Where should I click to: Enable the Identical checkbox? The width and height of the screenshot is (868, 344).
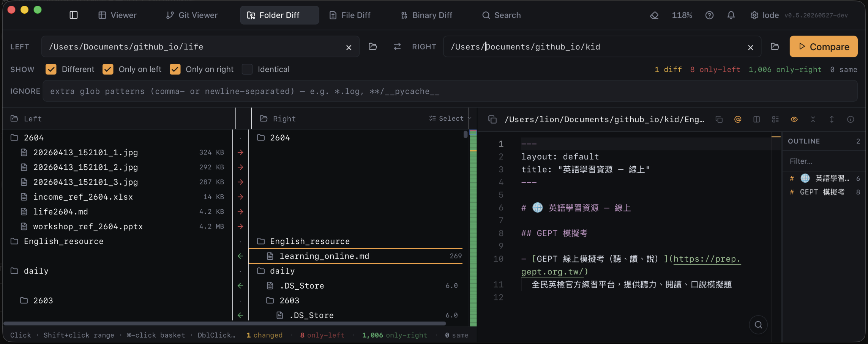click(x=247, y=69)
